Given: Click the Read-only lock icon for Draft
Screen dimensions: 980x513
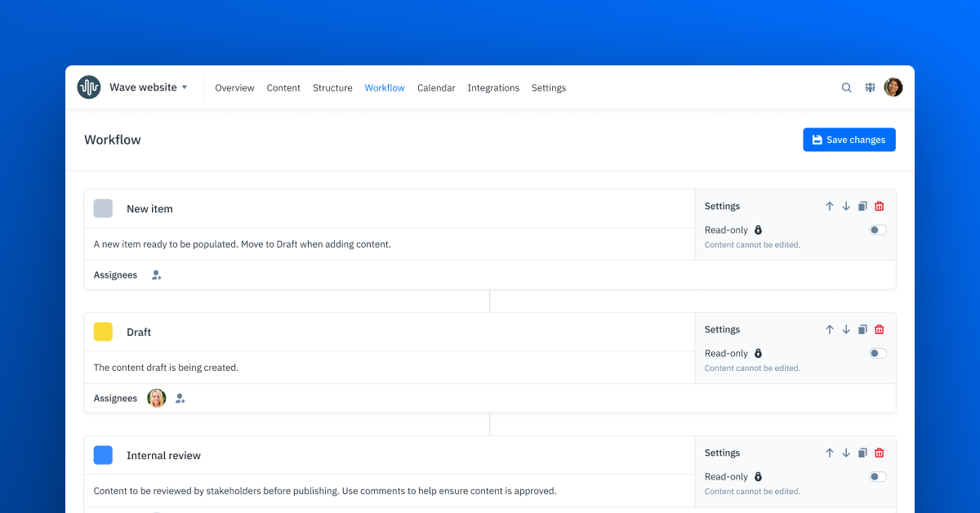Looking at the screenshot, I should point(758,353).
